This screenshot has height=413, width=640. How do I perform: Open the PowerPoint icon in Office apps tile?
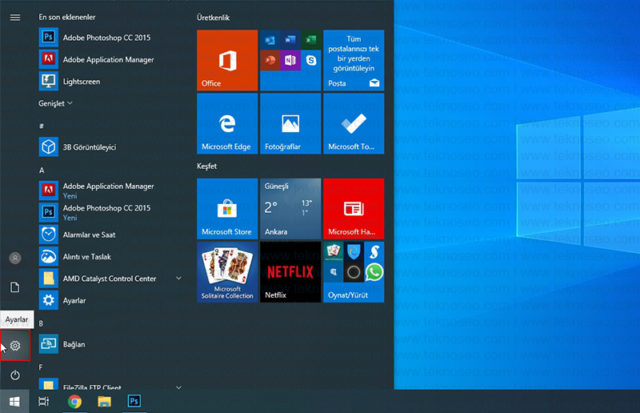[270, 60]
